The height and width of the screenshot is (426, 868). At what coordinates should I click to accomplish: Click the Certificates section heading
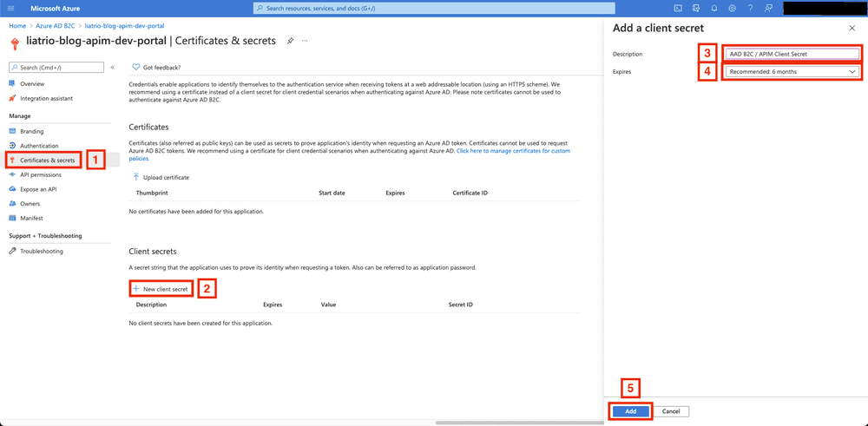(x=148, y=128)
